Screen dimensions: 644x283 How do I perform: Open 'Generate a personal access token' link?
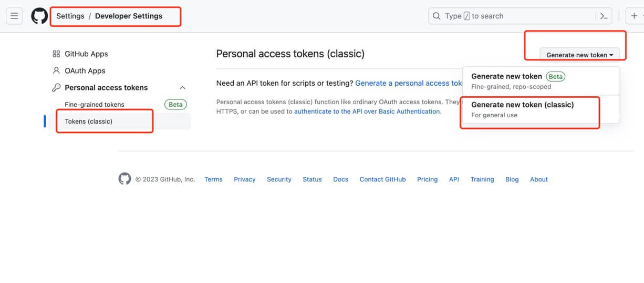409,83
